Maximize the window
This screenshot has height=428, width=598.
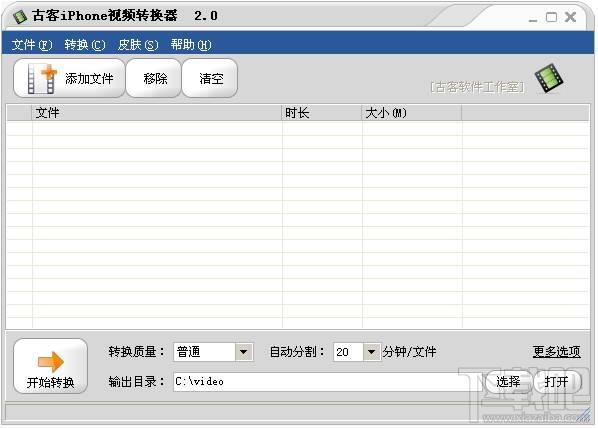point(551,17)
